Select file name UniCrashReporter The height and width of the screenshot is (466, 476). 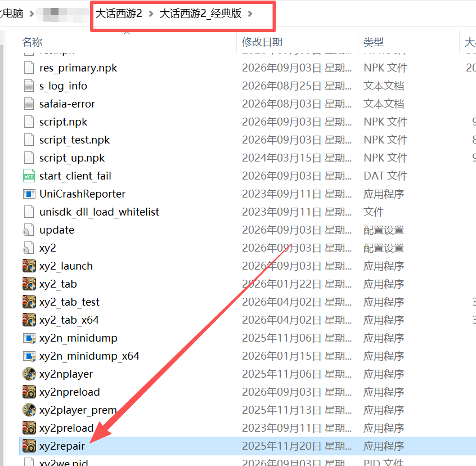point(82,194)
